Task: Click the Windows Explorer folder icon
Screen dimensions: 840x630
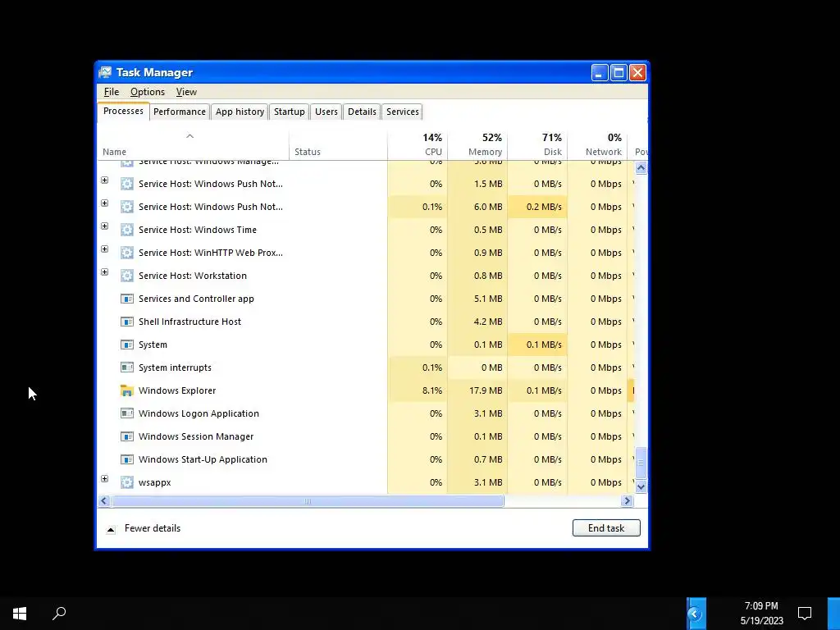Action: click(x=127, y=390)
